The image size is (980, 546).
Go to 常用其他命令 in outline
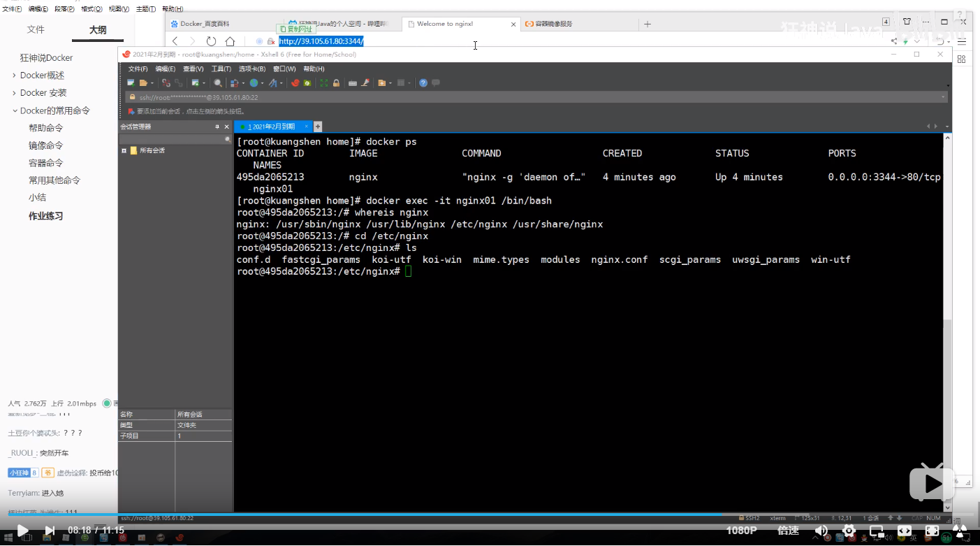coord(54,180)
